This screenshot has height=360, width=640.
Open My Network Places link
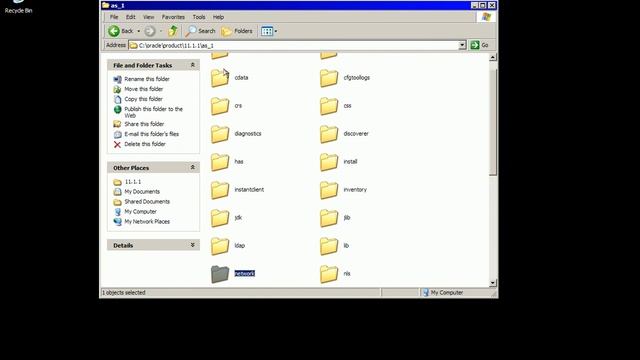coord(147,222)
